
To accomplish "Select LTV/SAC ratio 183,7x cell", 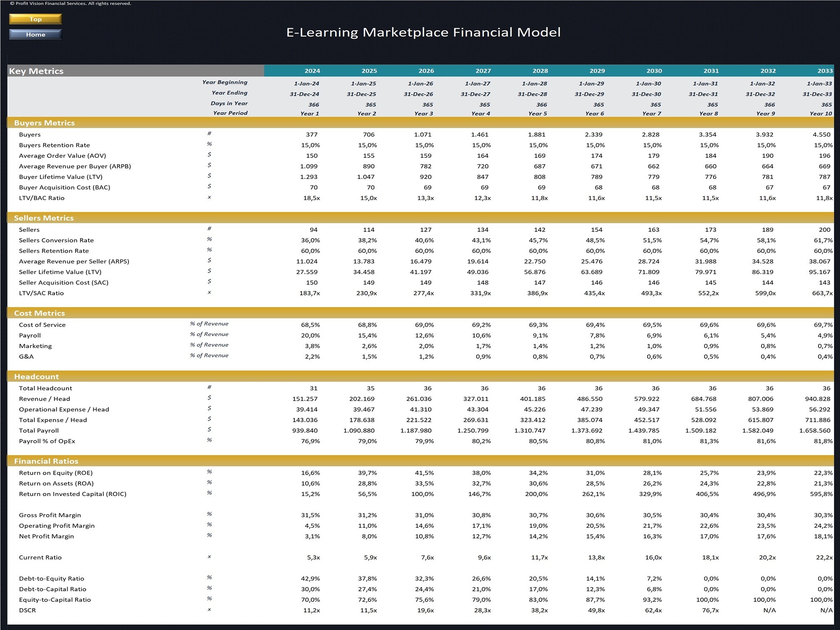I will click(x=310, y=293).
